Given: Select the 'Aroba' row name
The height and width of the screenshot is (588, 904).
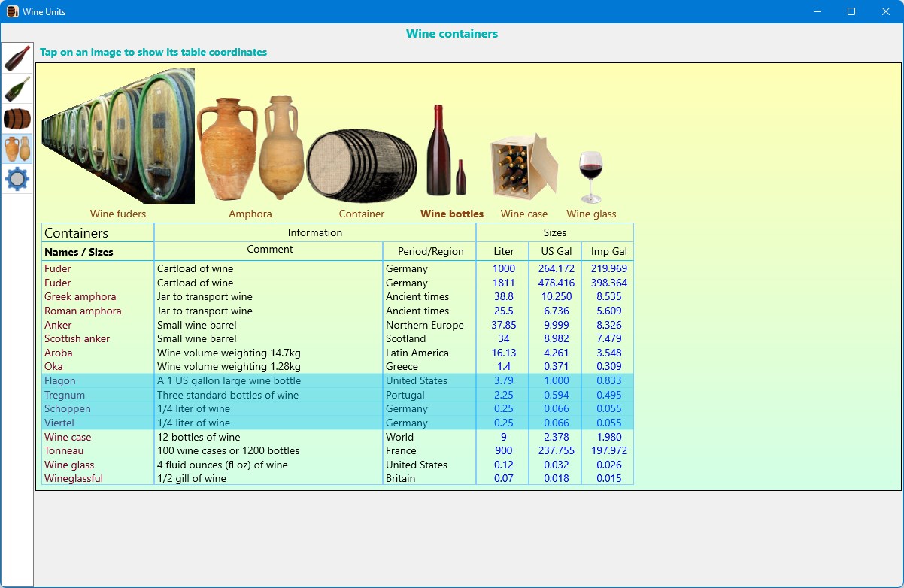Looking at the screenshot, I should (59, 353).
